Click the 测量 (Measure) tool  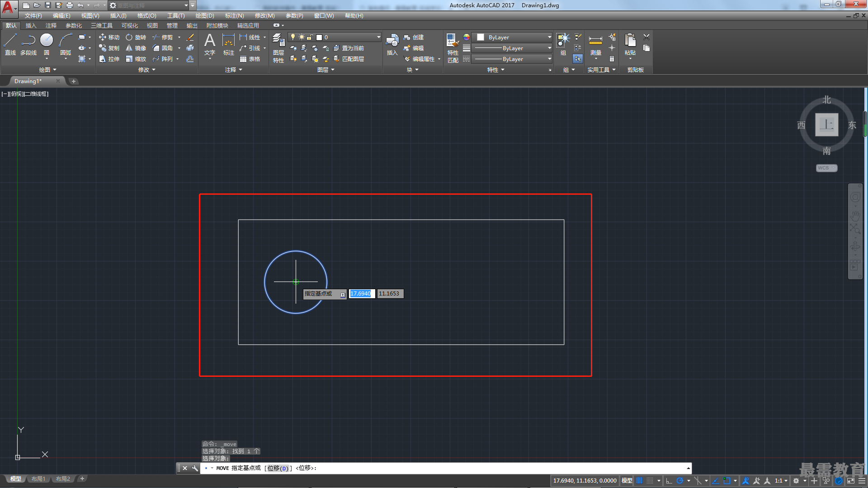point(595,45)
